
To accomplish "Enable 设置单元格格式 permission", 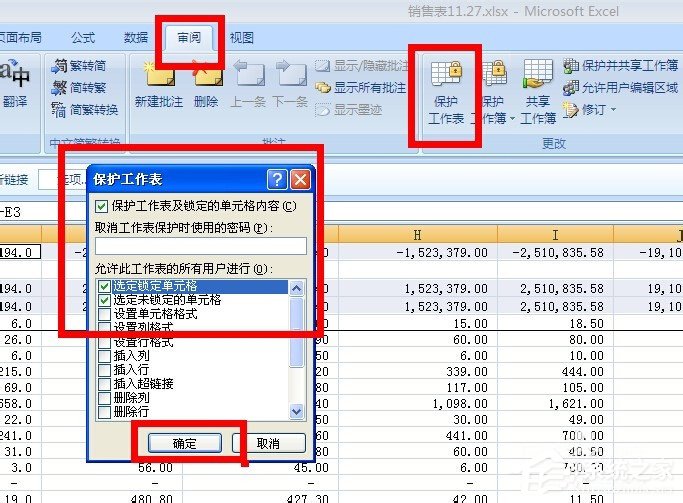I will [x=104, y=314].
